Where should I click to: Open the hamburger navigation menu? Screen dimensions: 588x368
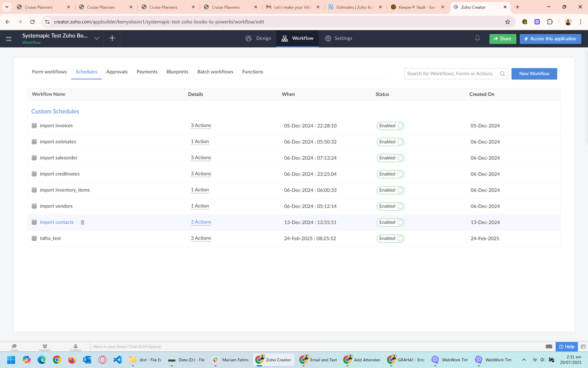9,39
